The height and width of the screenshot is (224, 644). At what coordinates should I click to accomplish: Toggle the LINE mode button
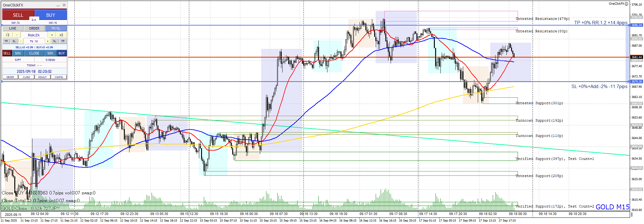(x=13, y=28)
